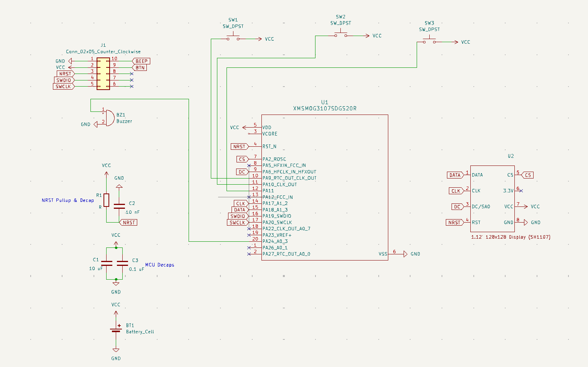Select the CS label on U1 PA2_ROSC pin
The height and width of the screenshot is (367, 588).
[243, 159]
